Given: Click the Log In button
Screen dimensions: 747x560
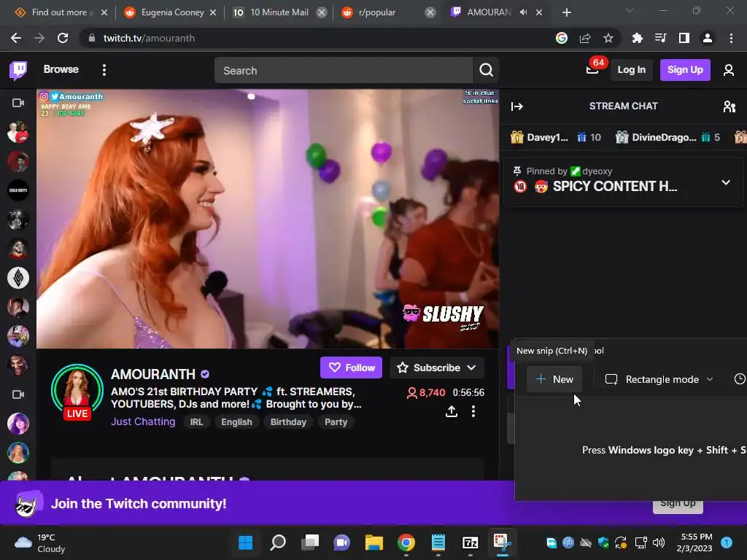Looking at the screenshot, I should click(x=631, y=70).
